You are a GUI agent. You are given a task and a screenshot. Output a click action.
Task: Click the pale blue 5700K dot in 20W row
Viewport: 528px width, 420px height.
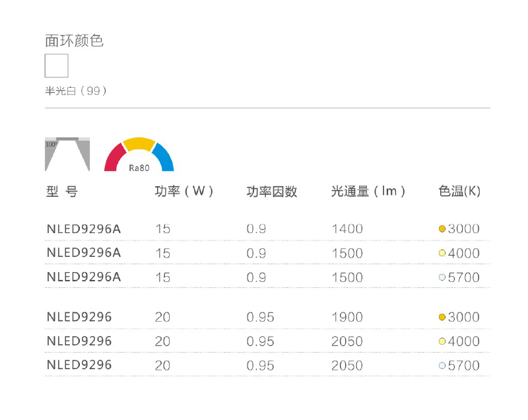tap(442, 365)
